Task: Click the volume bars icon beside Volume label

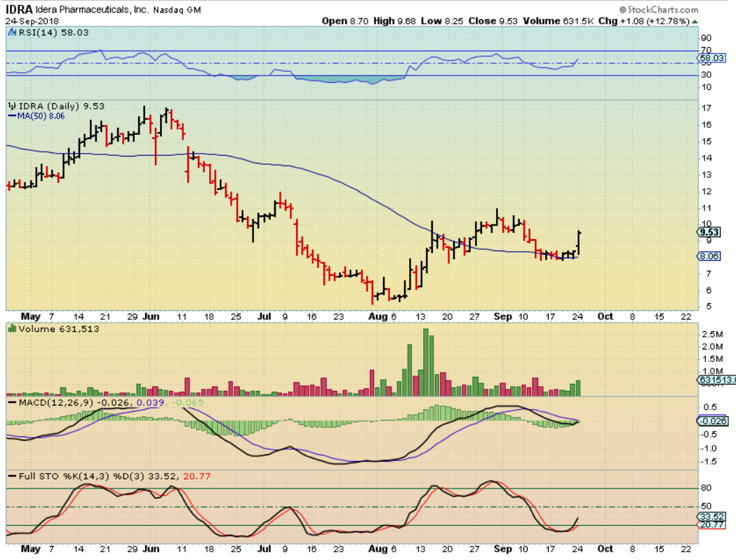Action: (12, 328)
